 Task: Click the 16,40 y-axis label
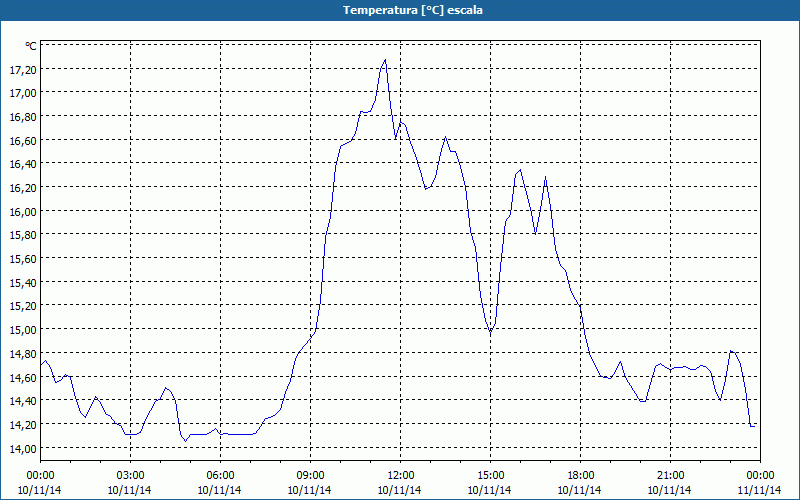point(23,164)
